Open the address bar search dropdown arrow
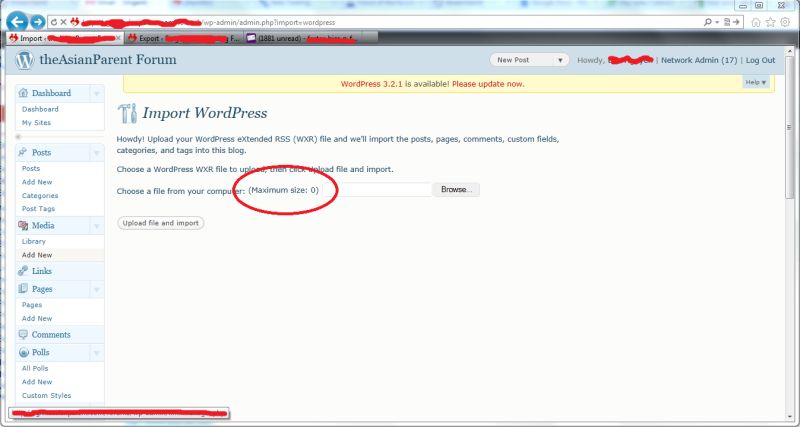The width and height of the screenshot is (800, 427). point(717,22)
